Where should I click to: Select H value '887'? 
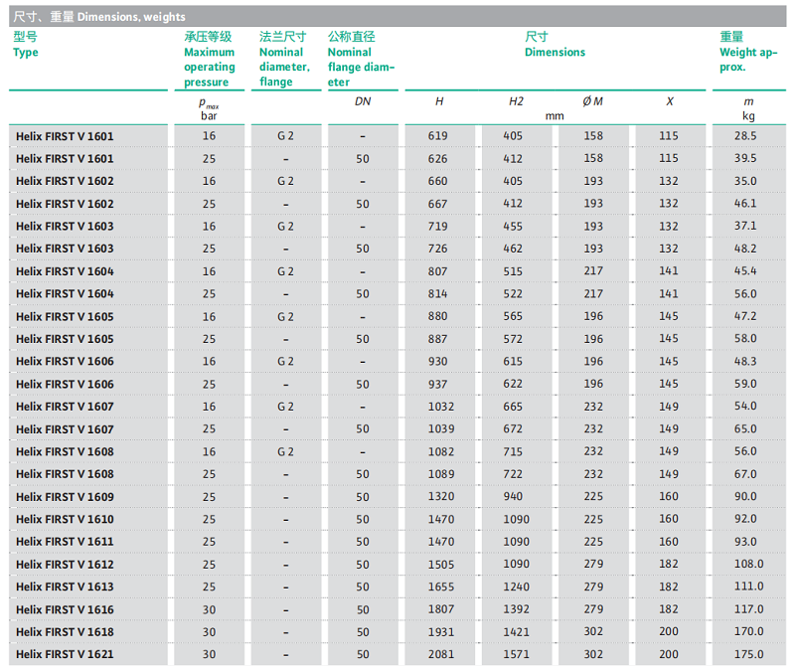point(437,339)
